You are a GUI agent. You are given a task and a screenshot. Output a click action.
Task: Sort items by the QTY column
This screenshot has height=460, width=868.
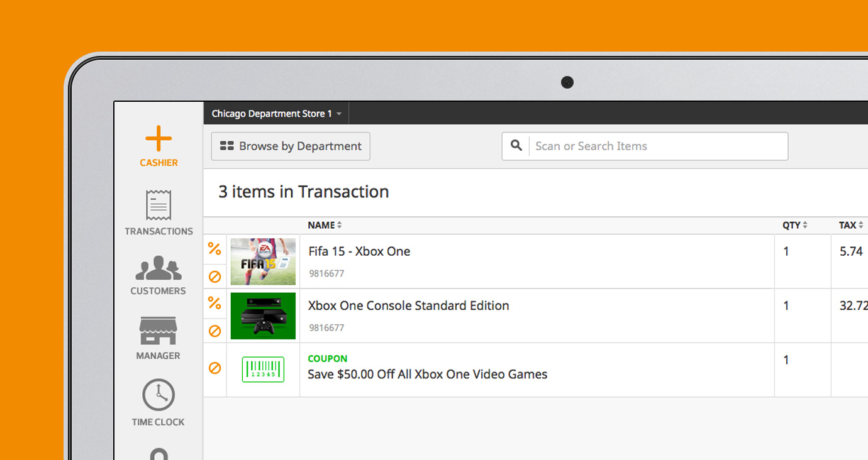click(x=794, y=225)
